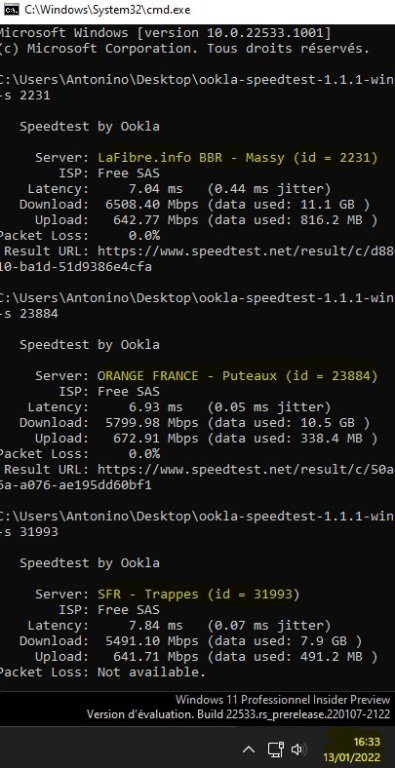Click the "-s 23884" command argument

pos(29,314)
